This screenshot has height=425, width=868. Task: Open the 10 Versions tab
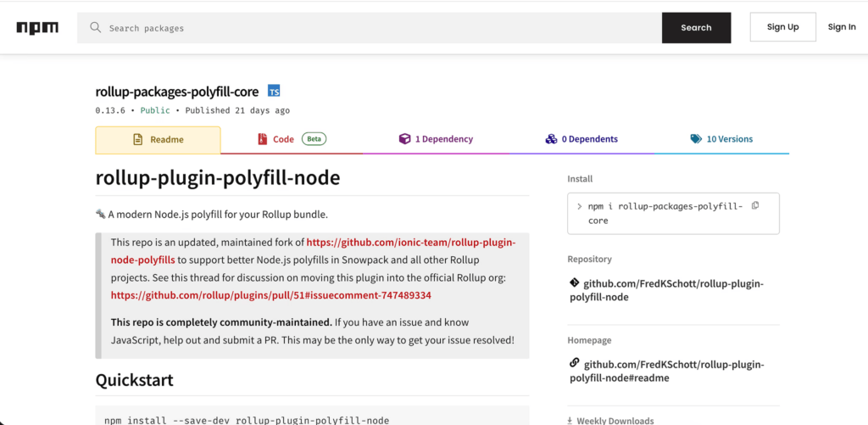point(721,139)
